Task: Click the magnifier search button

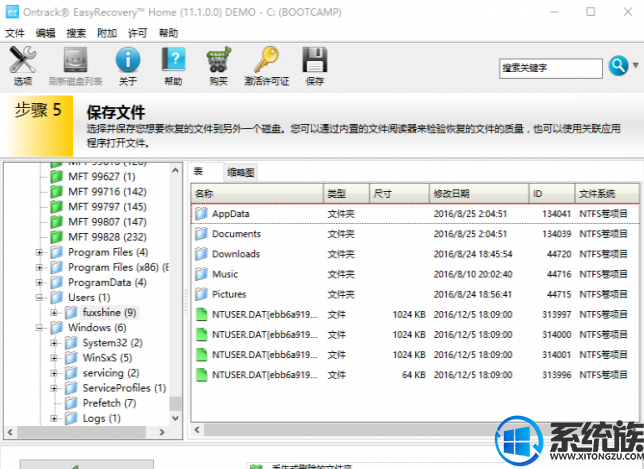Action: 618,66
